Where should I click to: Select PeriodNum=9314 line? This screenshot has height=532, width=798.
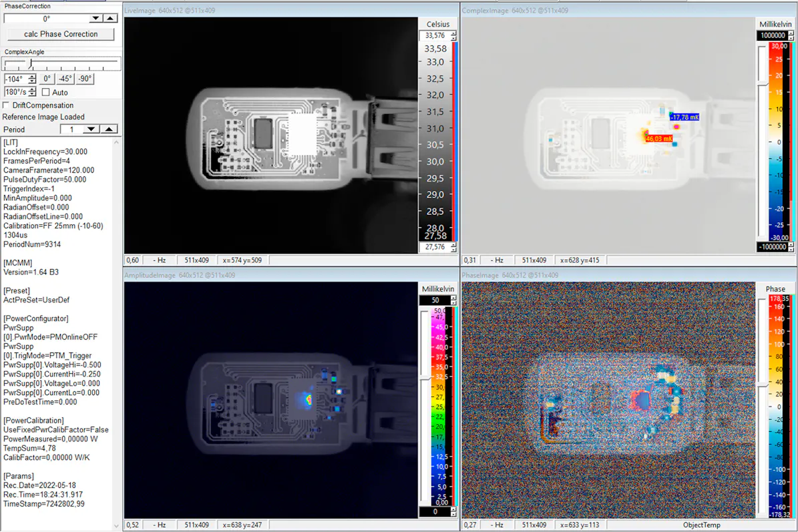pyautogui.click(x=32, y=244)
